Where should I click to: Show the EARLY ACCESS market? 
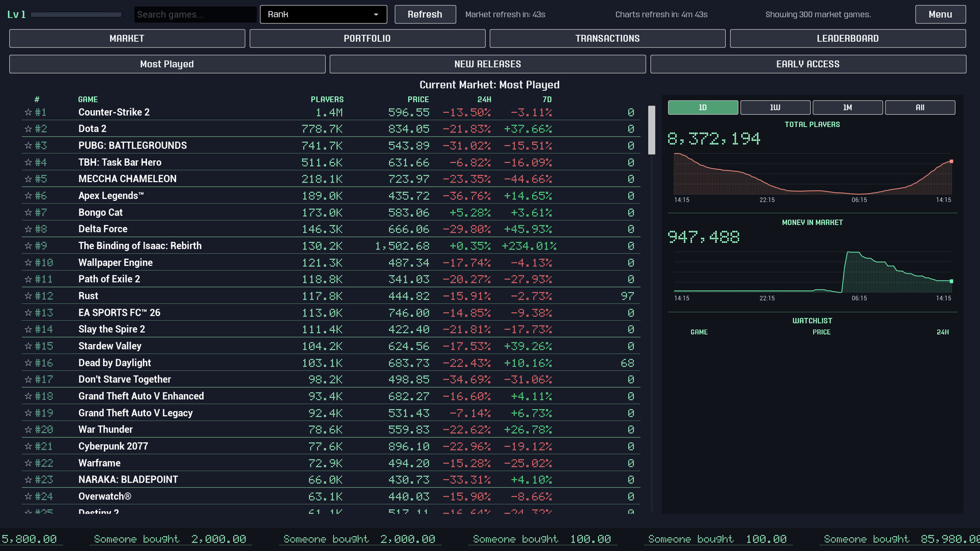(x=808, y=64)
